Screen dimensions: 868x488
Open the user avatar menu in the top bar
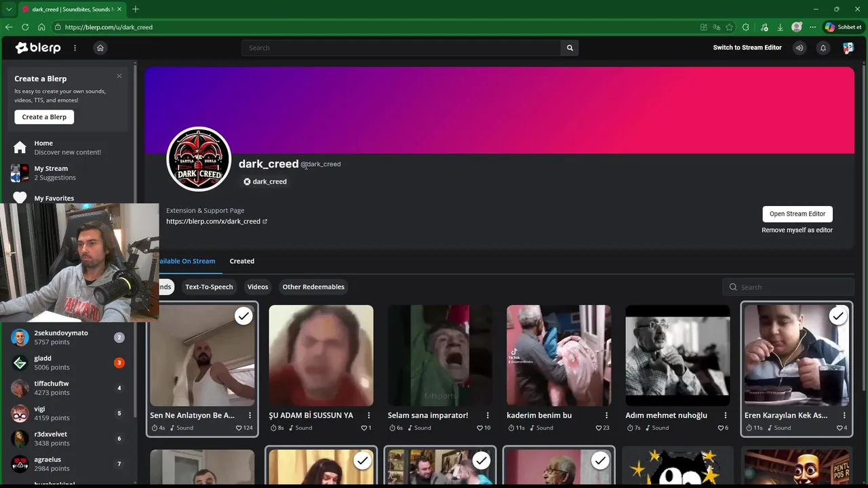tap(848, 48)
